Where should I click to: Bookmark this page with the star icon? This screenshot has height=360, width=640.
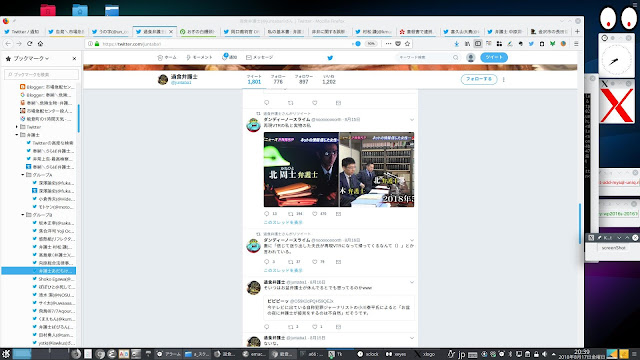[x=407, y=44]
